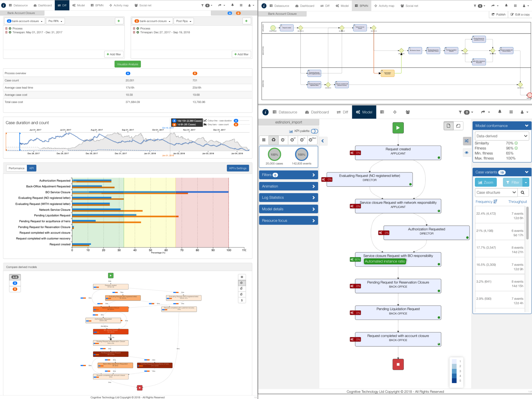Click the shuffle layout icon beside the model

point(467,141)
